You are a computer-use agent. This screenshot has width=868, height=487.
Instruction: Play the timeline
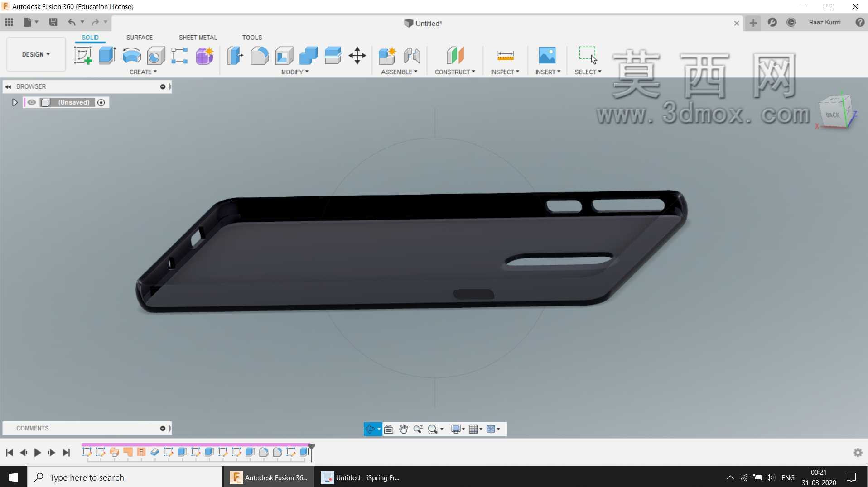[38, 453]
